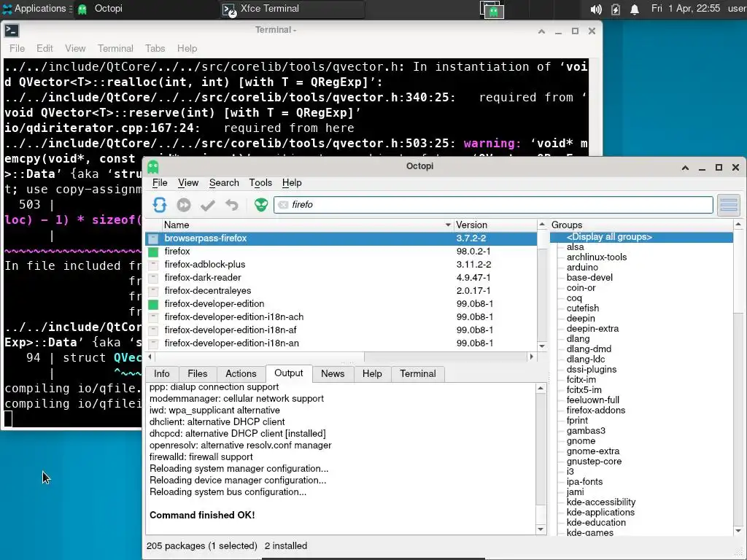Click '2 installed' in Octopi status bar

[x=286, y=546]
